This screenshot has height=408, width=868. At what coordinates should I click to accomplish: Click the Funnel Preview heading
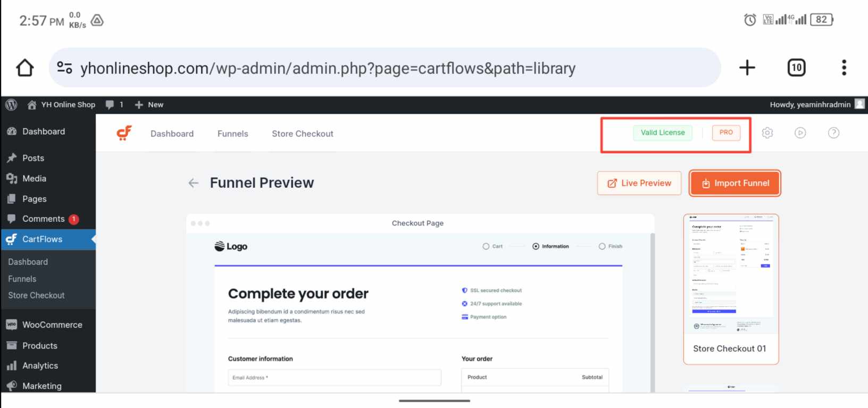(262, 183)
